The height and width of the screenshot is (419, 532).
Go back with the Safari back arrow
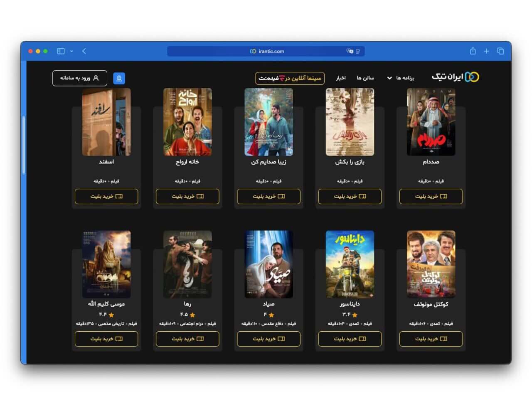point(84,51)
